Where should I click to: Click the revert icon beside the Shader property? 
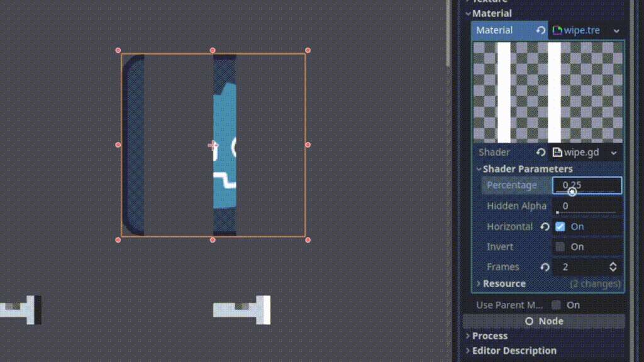(541, 151)
